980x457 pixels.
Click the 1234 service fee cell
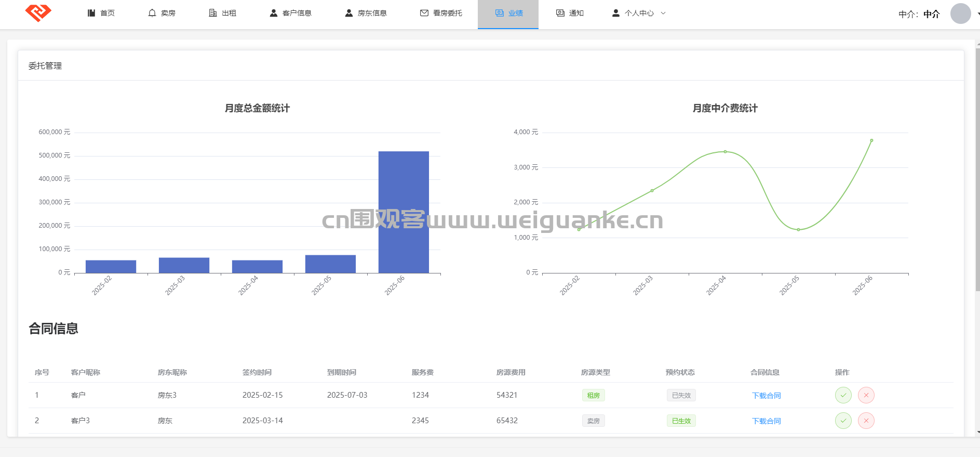[x=420, y=395]
